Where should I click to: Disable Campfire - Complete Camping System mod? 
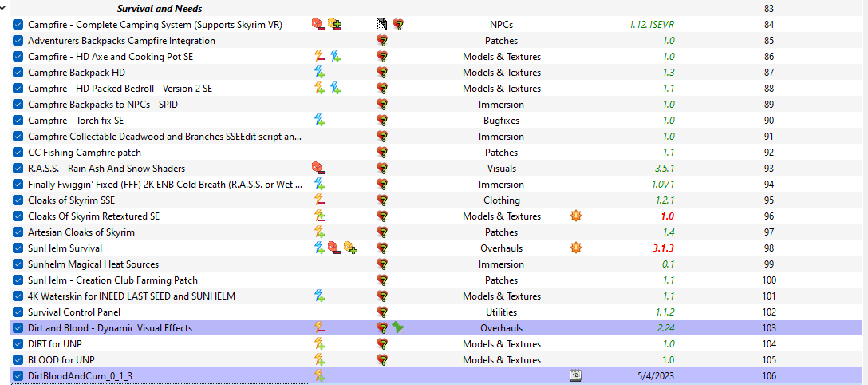coord(18,25)
